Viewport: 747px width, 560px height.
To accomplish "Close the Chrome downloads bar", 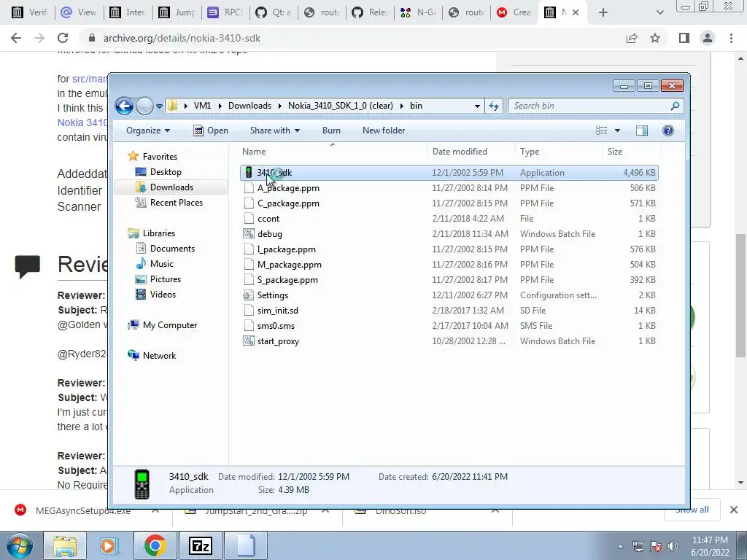I will click(734, 510).
